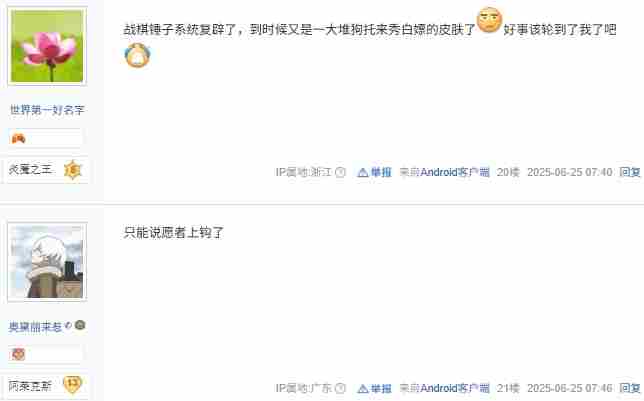Reply to the floor 20 post

pyautogui.click(x=630, y=172)
